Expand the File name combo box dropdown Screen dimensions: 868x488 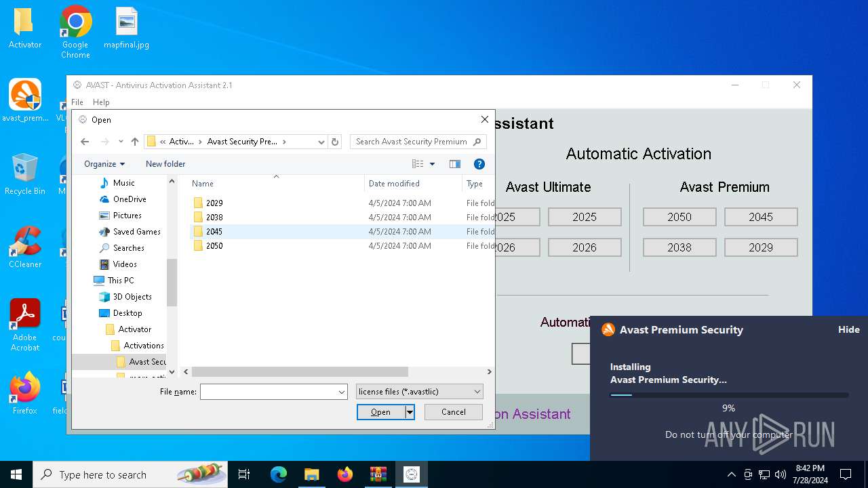pos(341,392)
